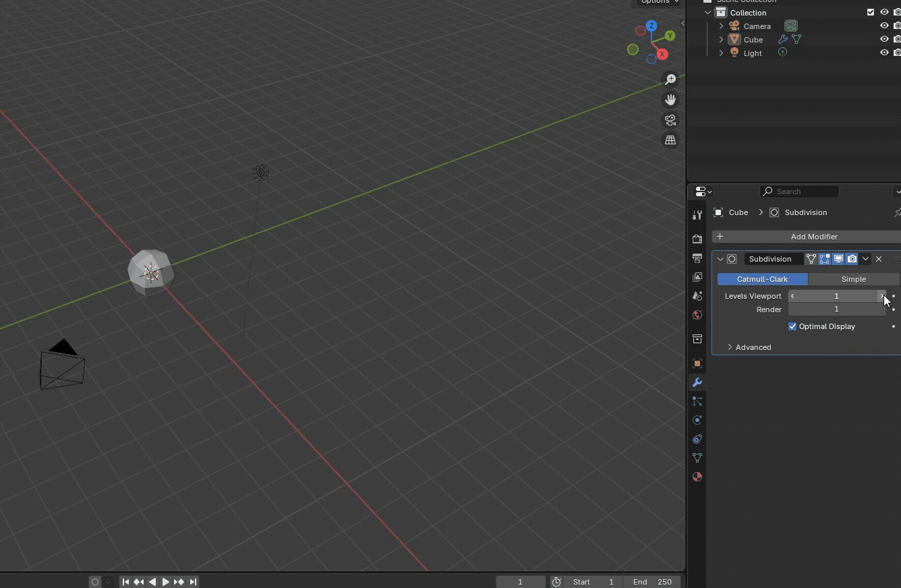Screen dimensions: 901x588
Task: Open the Tool properties tab
Action: coord(697,215)
